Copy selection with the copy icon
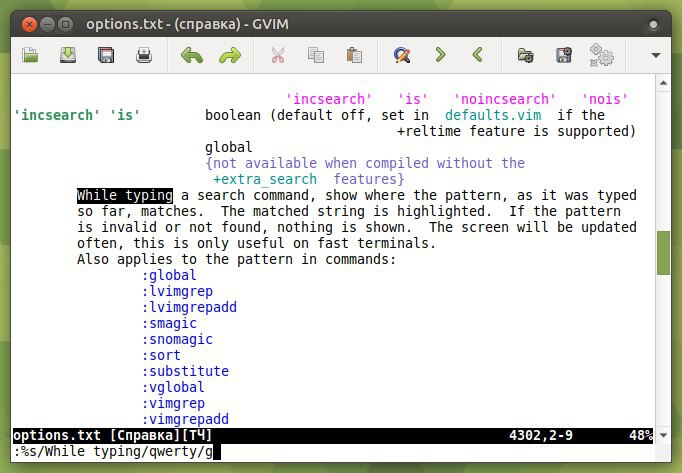Image resolution: width=682 pixels, height=473 pixels. [316, 55]
